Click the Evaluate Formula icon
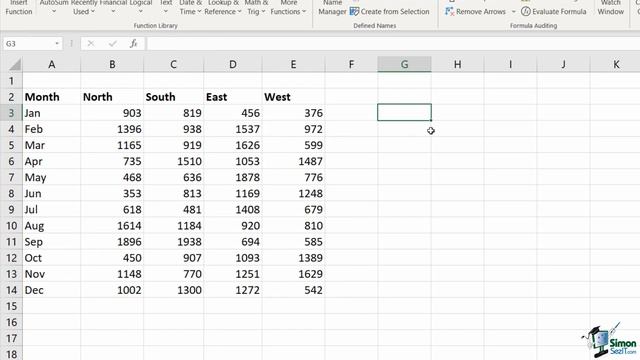 coord(526,11)
